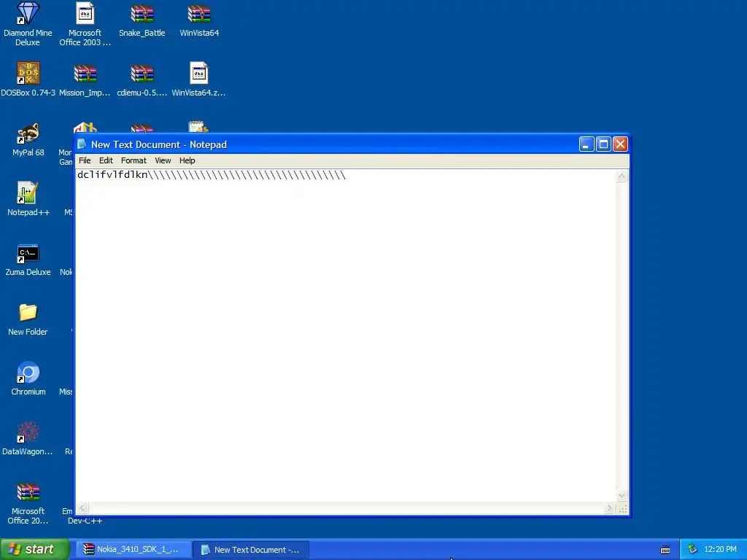The width and height of the screenshot is (747, 560).
Task: Click inside the Notepad text area
Action: coord(346,335)
